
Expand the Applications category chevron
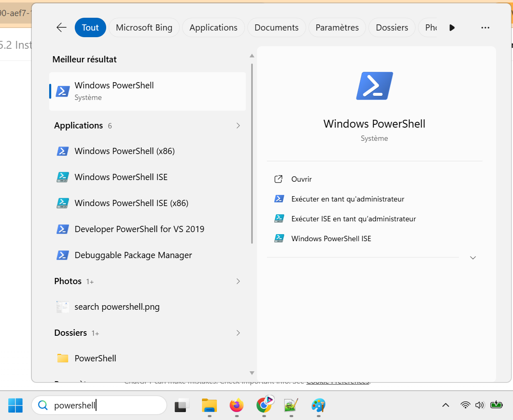coord(238,126)
